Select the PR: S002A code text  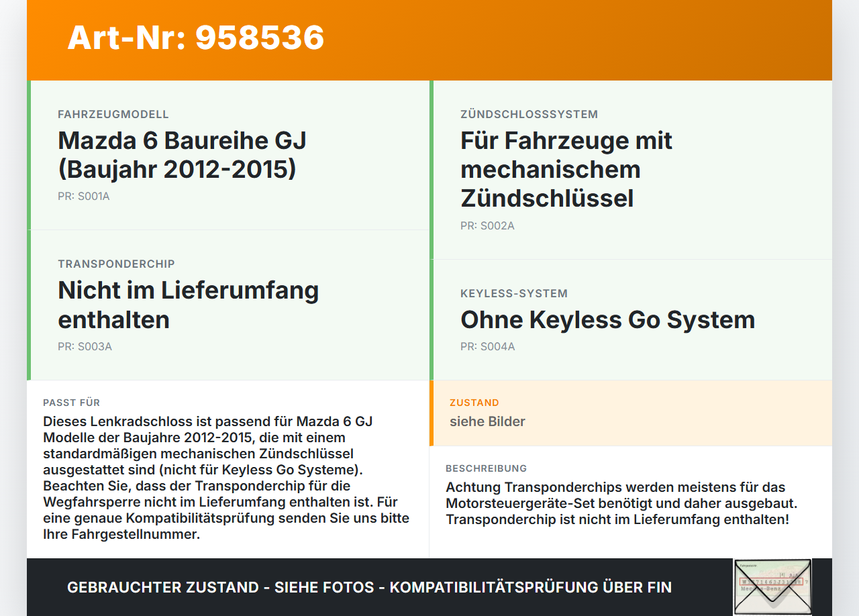pyautogui.click(x=487, y=225)
